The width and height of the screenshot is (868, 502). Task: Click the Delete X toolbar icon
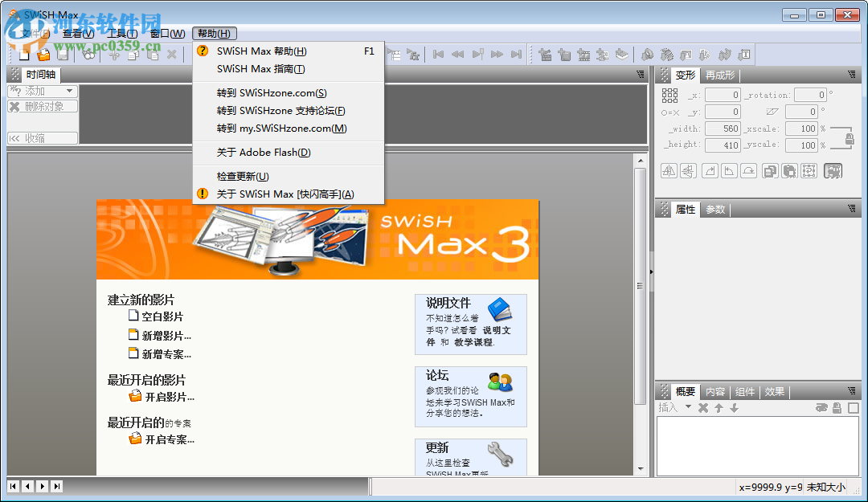(171, 54)
